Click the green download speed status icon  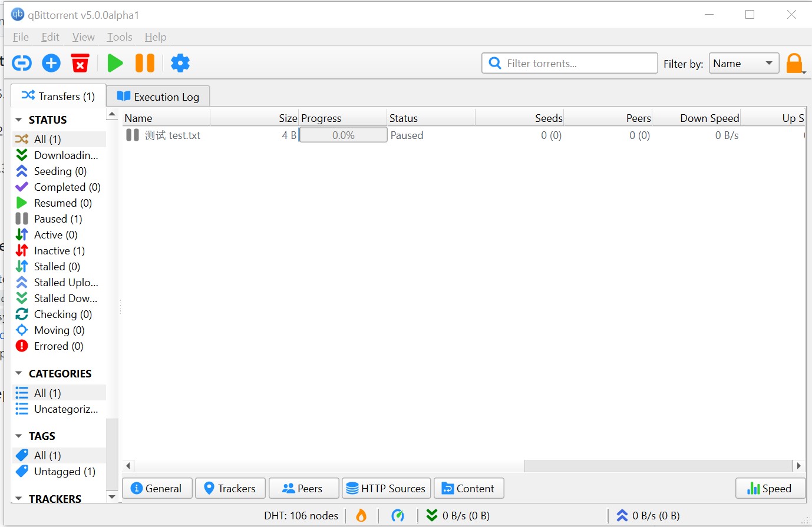[432, 516]
